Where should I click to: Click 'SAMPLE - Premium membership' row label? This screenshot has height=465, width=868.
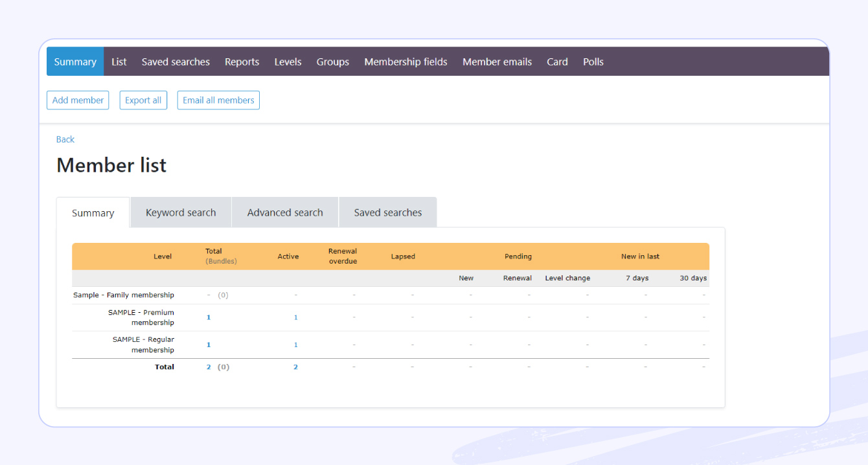141,317
